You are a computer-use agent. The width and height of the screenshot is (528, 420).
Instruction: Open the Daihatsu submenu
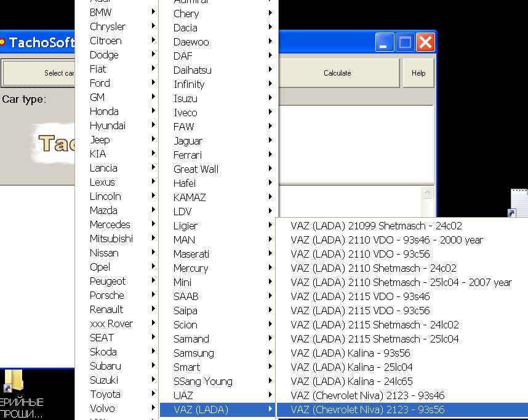pyautogui.click(x=218, y=70)
